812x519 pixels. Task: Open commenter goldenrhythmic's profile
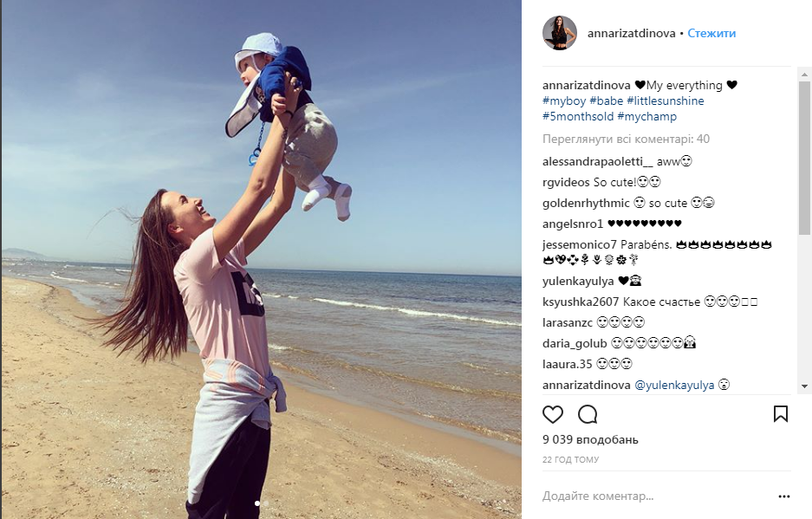[x=586, y=203]
